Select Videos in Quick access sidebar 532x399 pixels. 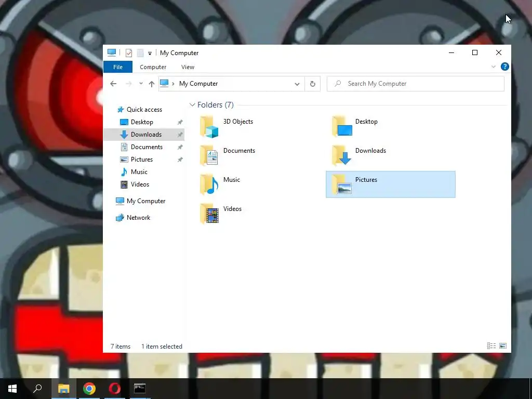tap(140, 184)
